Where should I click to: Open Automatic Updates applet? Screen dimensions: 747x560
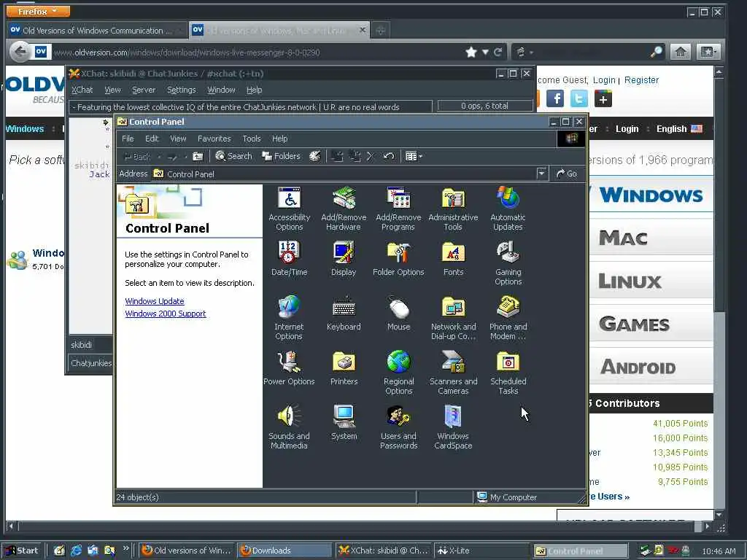pos(508,209)
